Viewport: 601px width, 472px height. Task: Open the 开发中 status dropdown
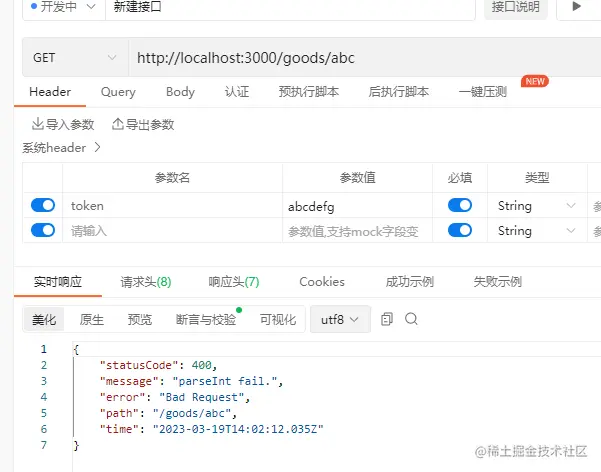pos(64,7)
